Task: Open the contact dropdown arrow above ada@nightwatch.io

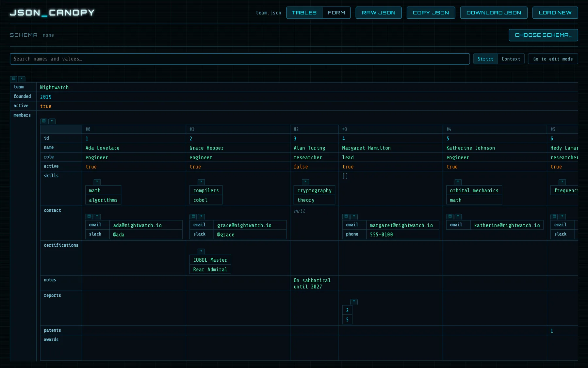Action: (x=97, y=217)
